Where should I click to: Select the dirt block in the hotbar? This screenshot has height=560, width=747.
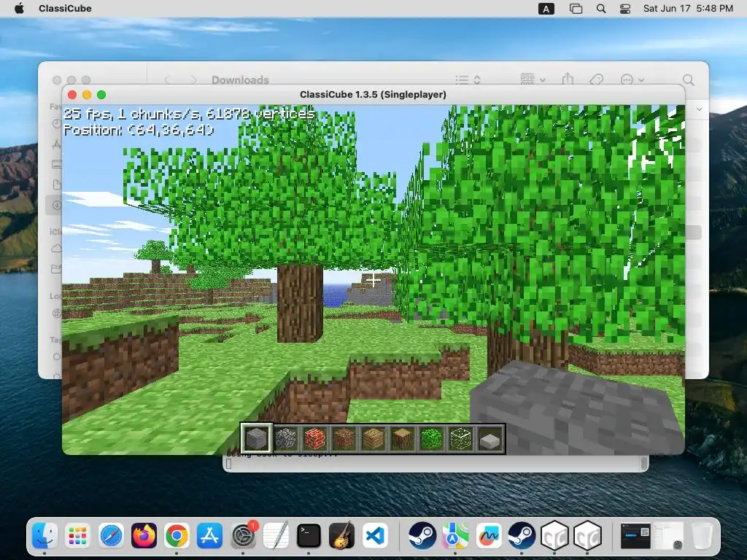click(344, 438)
